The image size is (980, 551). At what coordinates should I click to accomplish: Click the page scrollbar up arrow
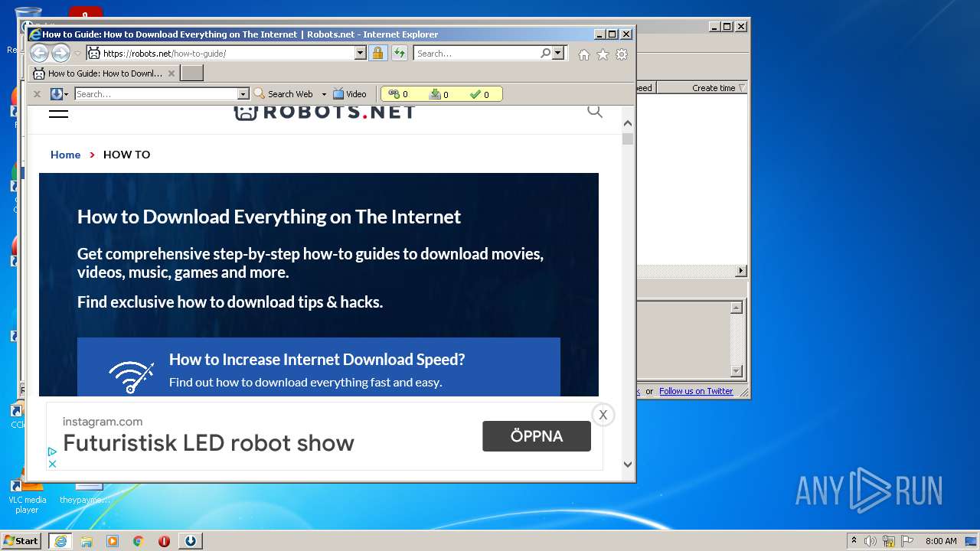(x=628, y=123)
